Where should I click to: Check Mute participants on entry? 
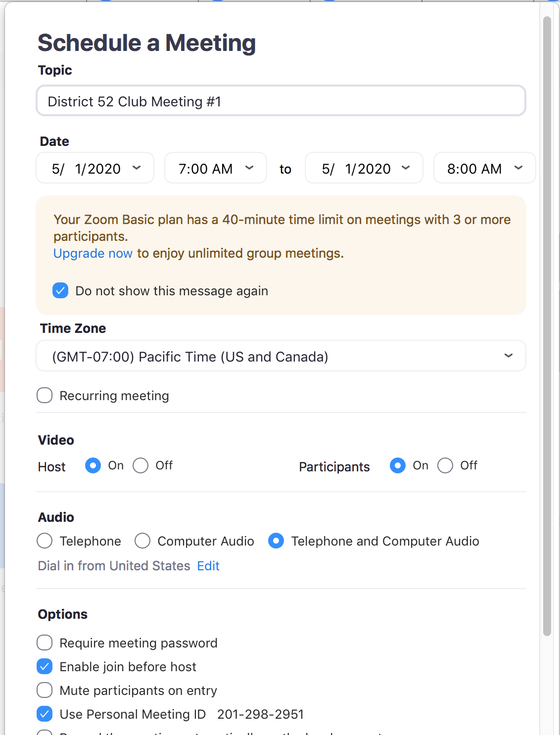45,690
